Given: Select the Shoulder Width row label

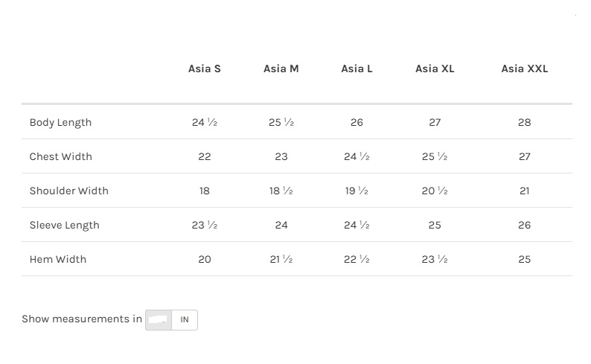Looking at the screenshot, I should coord(69,191).
